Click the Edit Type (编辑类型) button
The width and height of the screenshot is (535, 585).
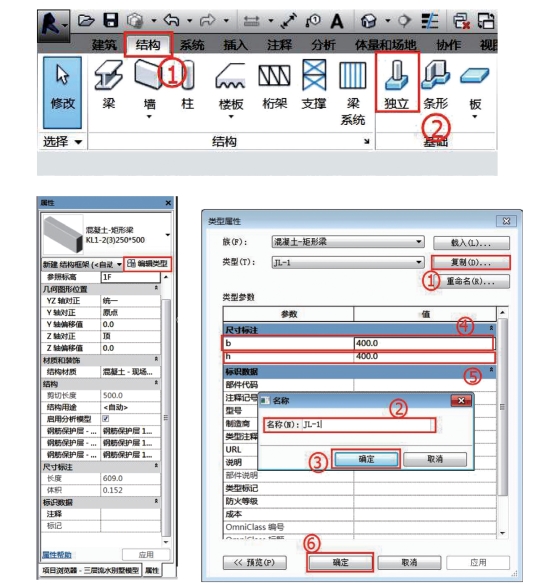point(148,264)
